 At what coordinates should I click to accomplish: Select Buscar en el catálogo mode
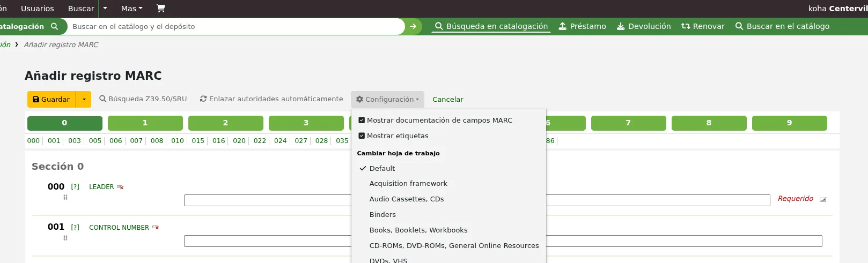click(x=782, y=26)
